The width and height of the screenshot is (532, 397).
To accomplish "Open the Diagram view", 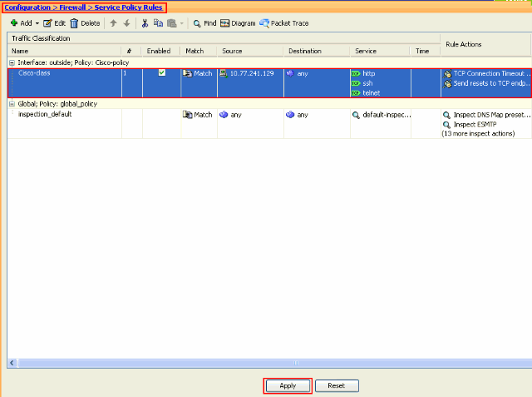I will click(238, 23).
